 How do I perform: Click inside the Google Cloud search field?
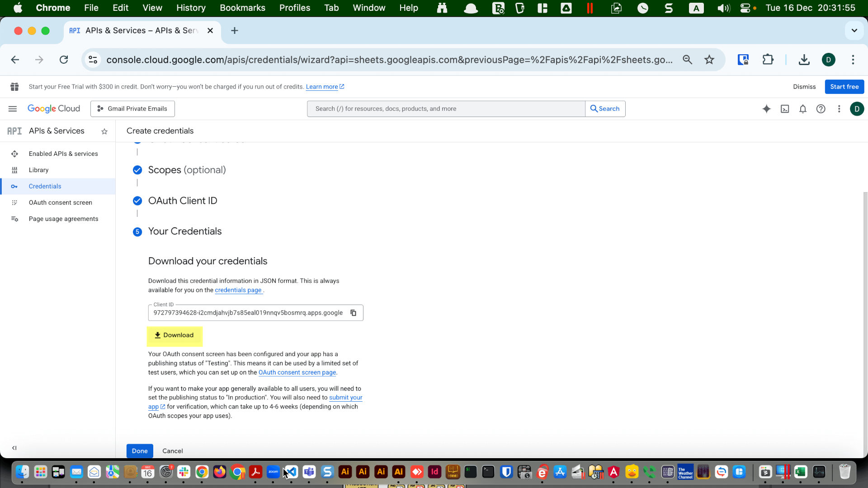click(x=445, y=108)
